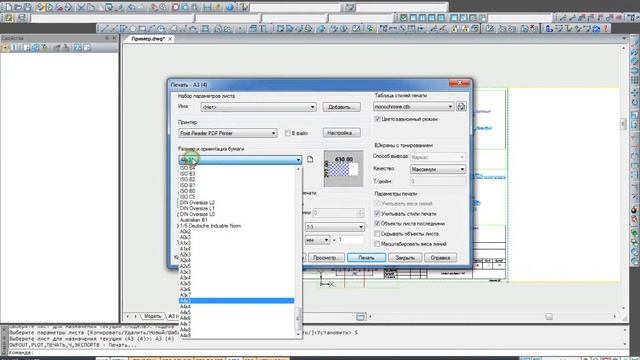Click the Настройка printer button
The width and height of the screenshot is (640, 360).
[341, 133]
